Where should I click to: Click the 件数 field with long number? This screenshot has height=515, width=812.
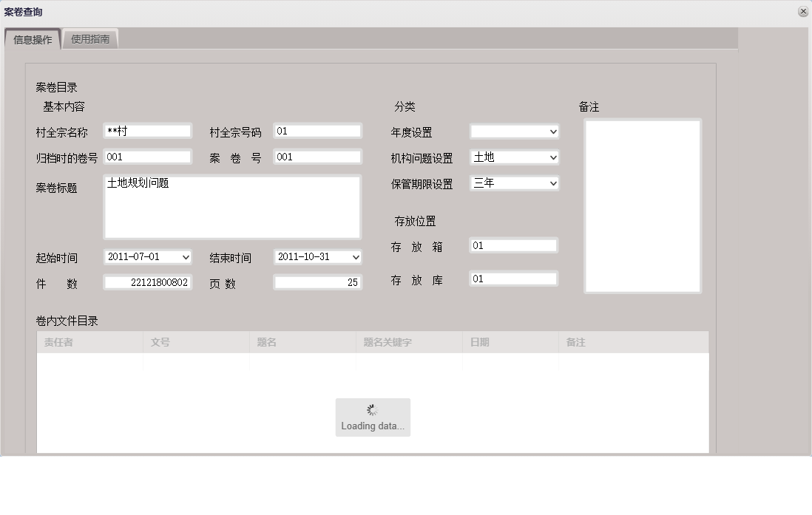(x=147, y=282)
